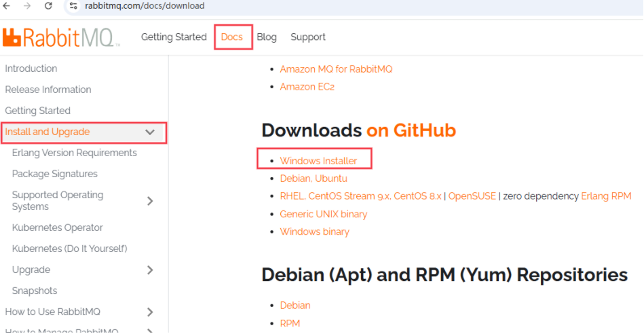This screenshot has height=336, width=644.
Task: Open How to Use RabbitMQ sidebar entry
Action: pyautogui.click(x=52, y=312)
